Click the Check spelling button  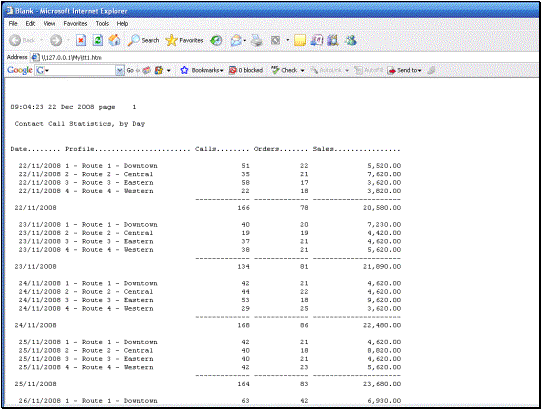pos(284,70)
